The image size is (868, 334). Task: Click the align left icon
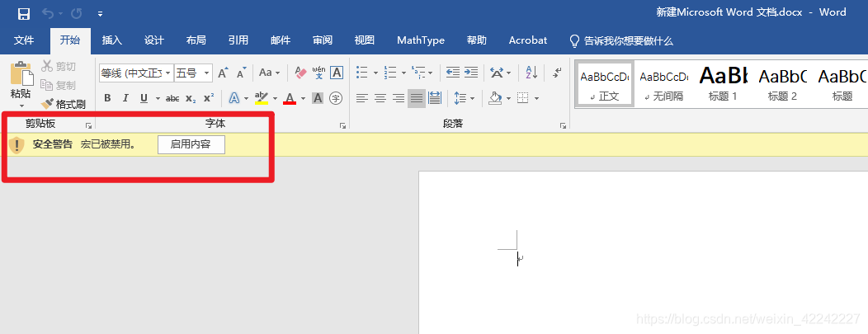coord(362,98)
